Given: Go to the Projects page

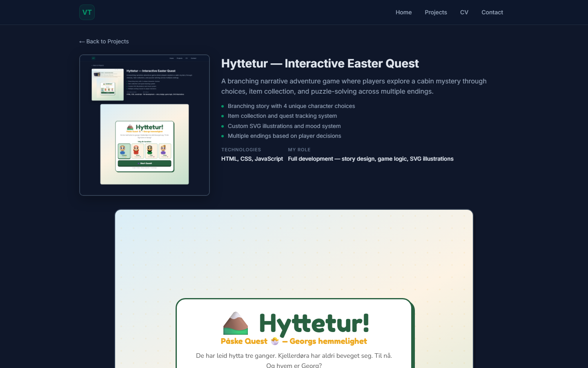Looking at the screenshot, I should tap(436, 12).
